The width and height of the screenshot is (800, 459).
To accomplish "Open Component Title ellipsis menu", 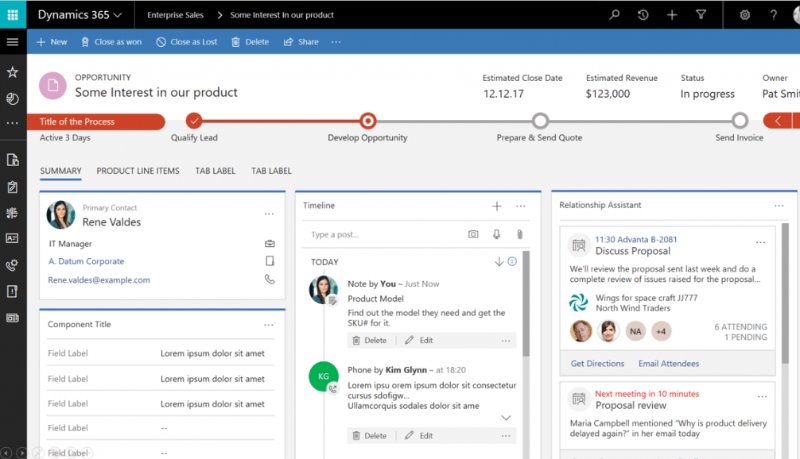I will point(269,325).
